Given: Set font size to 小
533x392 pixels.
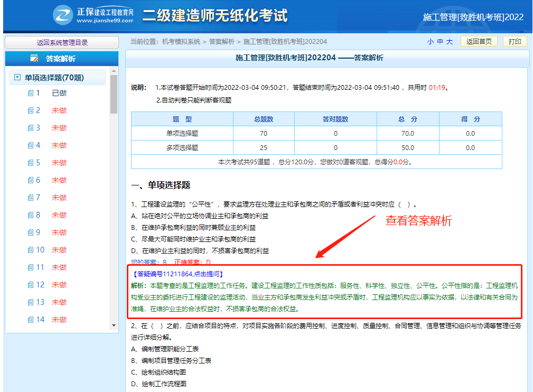Looking at the screenshot, I should [x=431, y=42].
